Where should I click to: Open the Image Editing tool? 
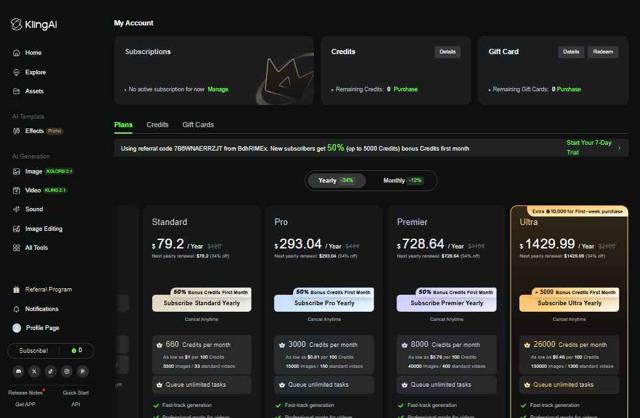pos(38,229)
